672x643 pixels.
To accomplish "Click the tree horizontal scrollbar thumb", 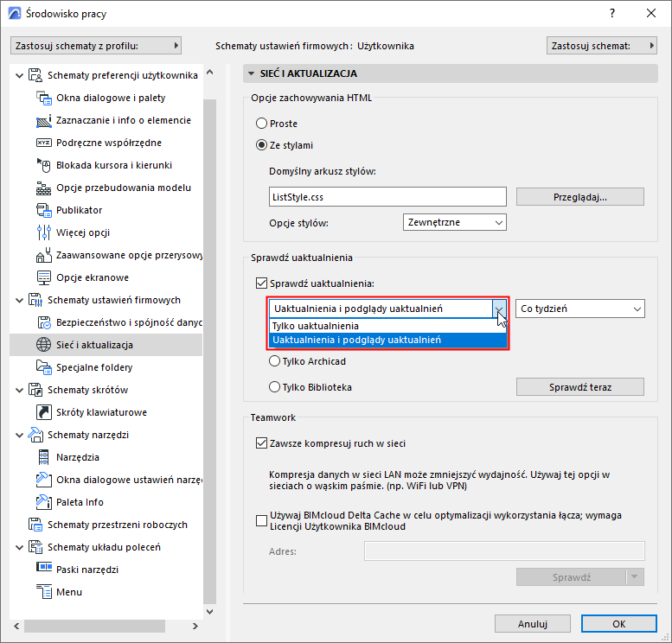I will click(95, 626).
